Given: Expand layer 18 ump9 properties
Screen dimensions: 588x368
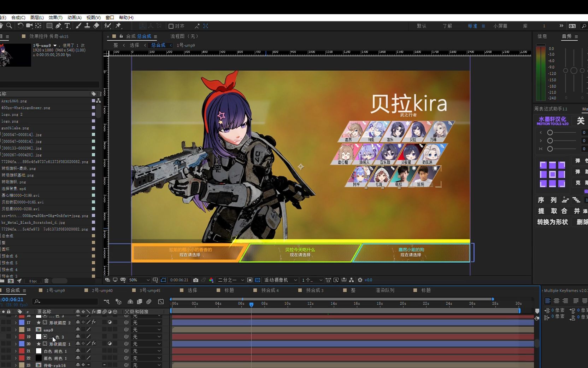Looking at the screenshot, I should [16, 330].
